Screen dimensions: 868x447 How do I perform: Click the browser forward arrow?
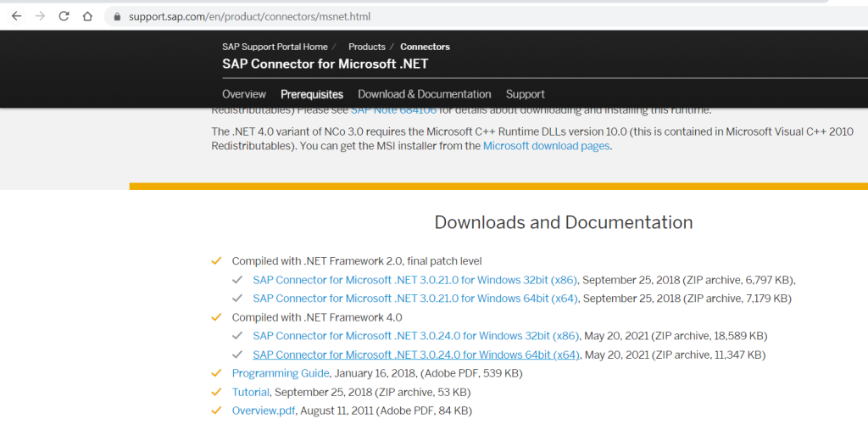click(x=40, y=16)
